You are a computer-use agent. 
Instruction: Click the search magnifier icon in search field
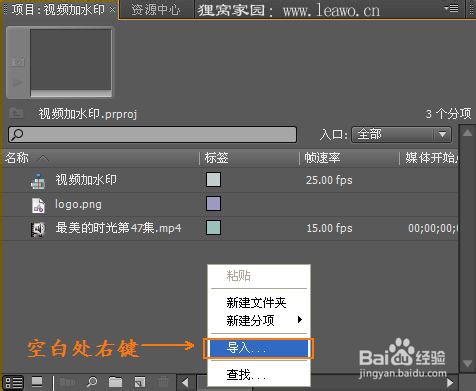click(17, 134)
